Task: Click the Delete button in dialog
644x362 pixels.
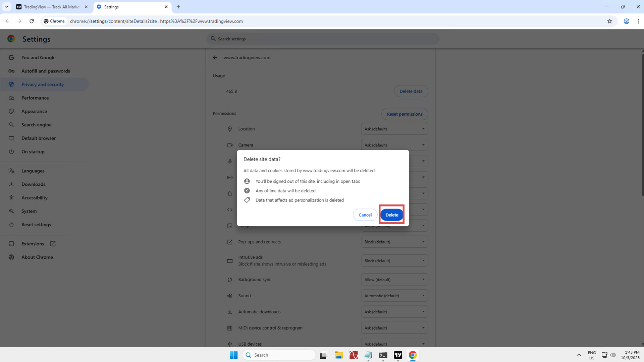Action: point(391,215)
